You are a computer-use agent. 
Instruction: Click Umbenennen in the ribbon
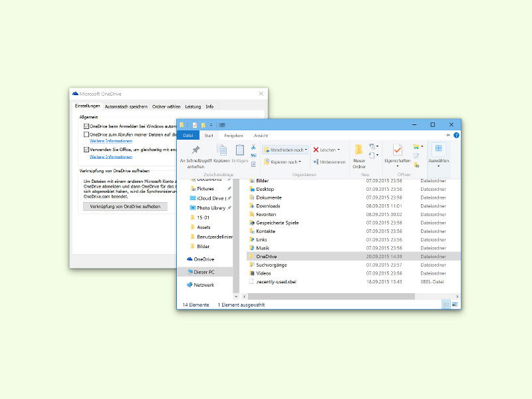329,162
